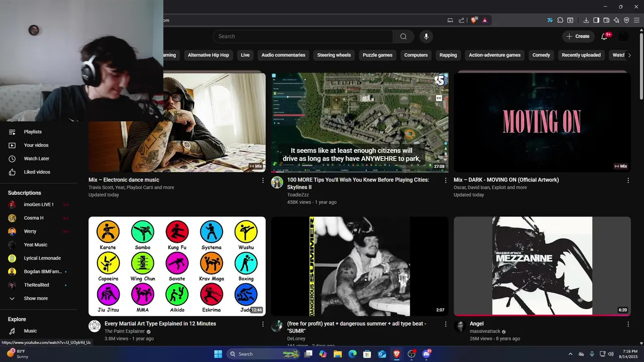Screen dimensions: 644x362
Task: Open browser downloads icon
Action: tap(586, 20)
